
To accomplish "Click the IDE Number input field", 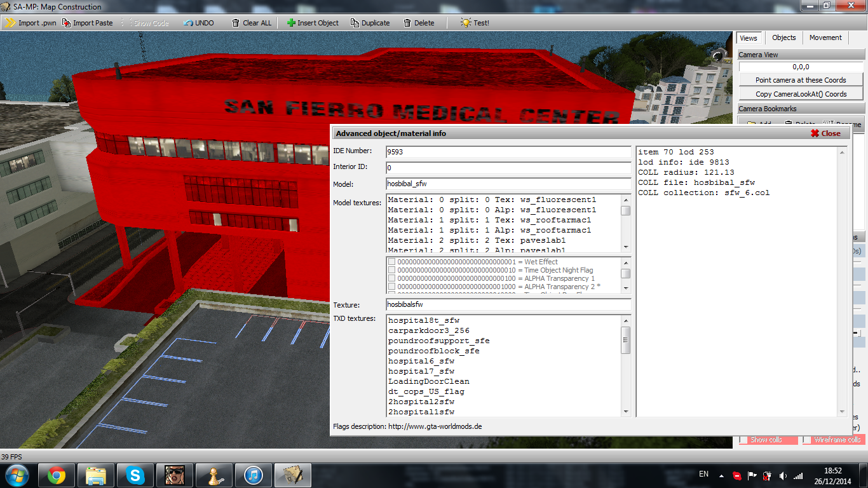I will point(508,152).
